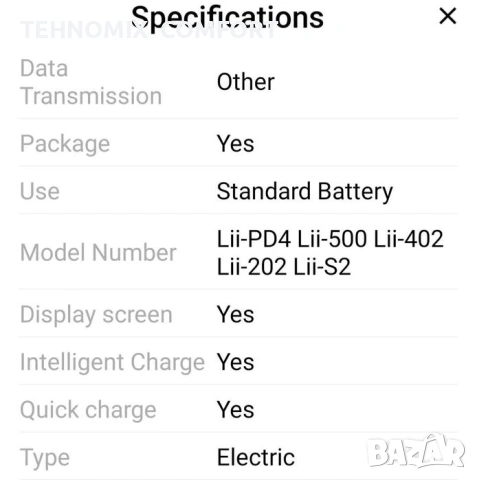Select the Use label
The image size is (477, 480).
coord(40,191)
